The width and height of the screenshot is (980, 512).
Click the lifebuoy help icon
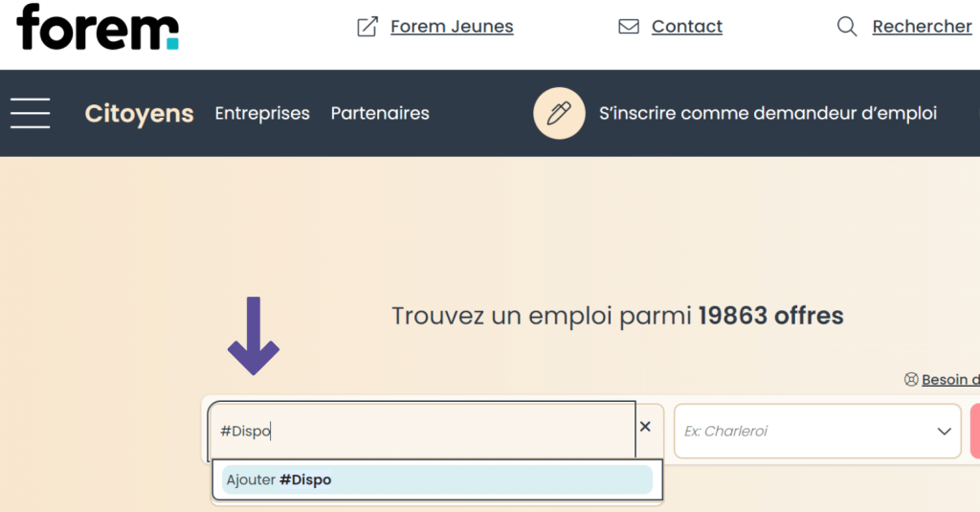coord(911,380)
